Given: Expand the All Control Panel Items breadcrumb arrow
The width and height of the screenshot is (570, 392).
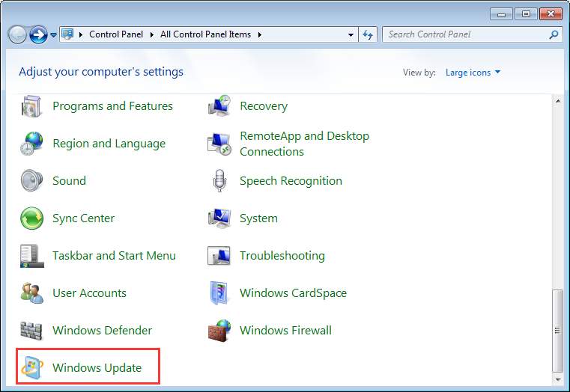Looking at the screenshot, I should coord(260,35).
